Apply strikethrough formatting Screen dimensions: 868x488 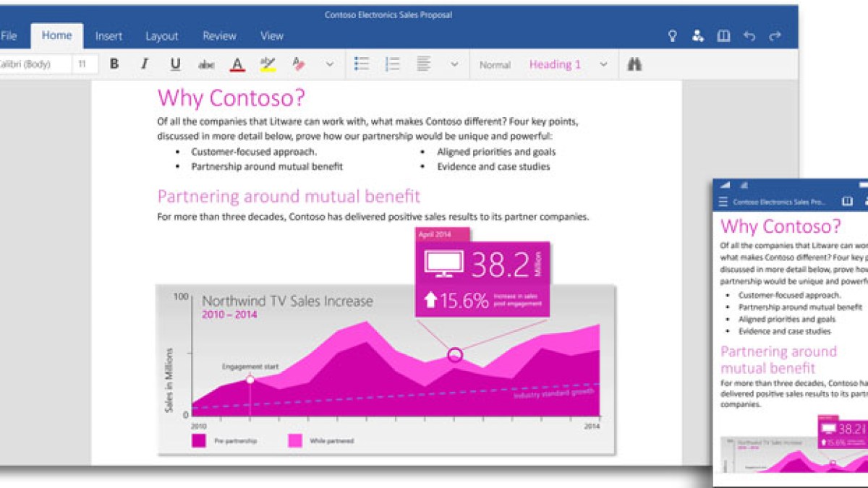[x=206, y=64]
